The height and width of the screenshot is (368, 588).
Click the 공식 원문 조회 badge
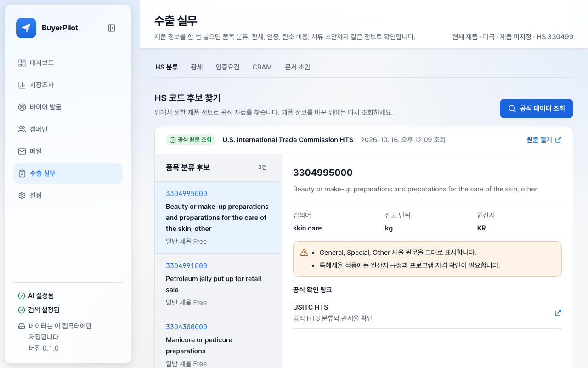191,140
